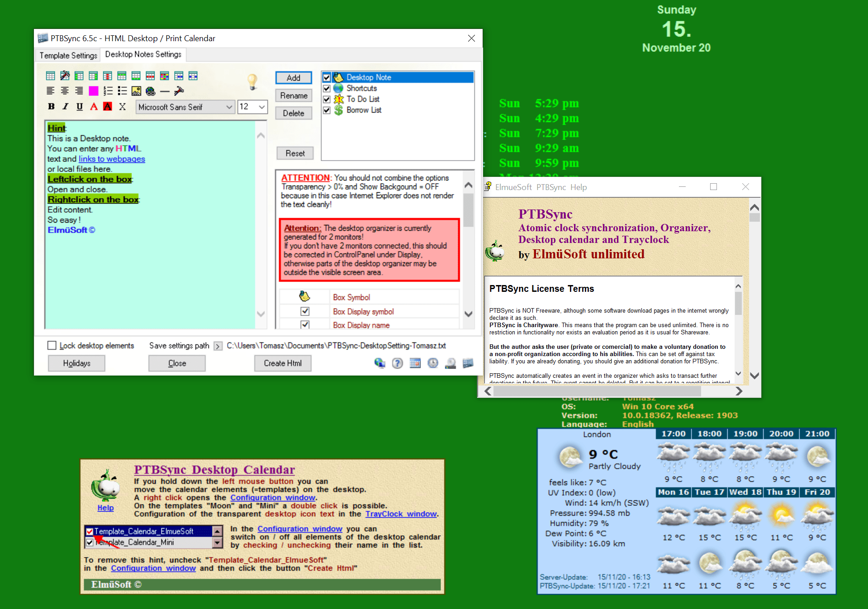Toggle the Shortcuts checkbox
Viewport: 868px width, 609px height.
327,88
